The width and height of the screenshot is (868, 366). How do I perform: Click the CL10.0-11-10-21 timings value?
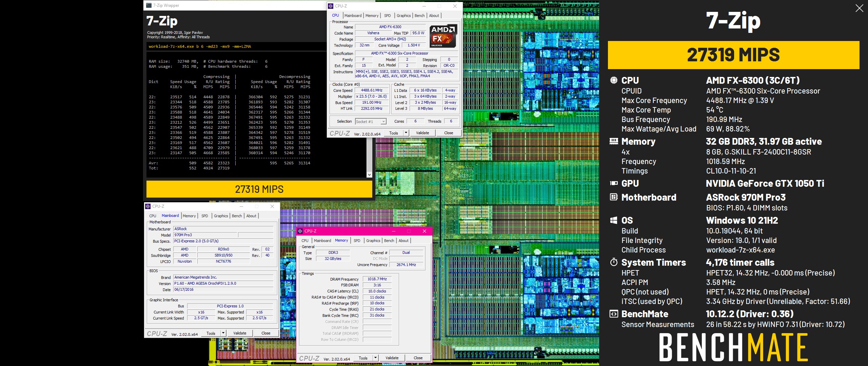(731, 171)
